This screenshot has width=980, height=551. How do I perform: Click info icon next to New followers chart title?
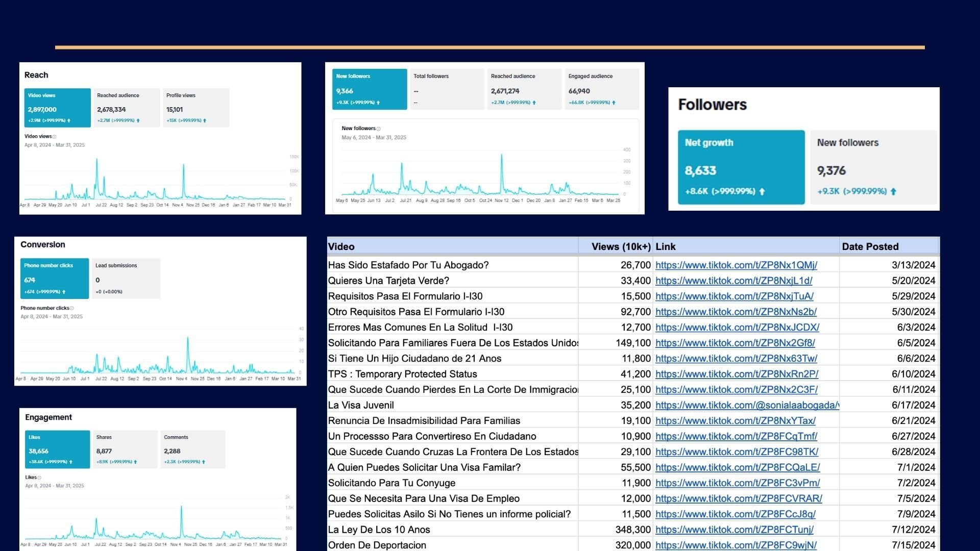pos(378,129)
